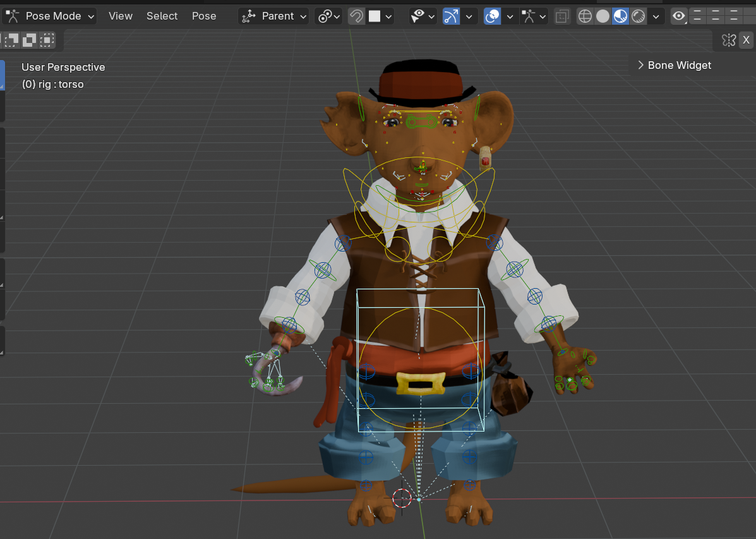Click the Pose menu
The width and height of the screenshot is (756, 539).
(203, 16)
